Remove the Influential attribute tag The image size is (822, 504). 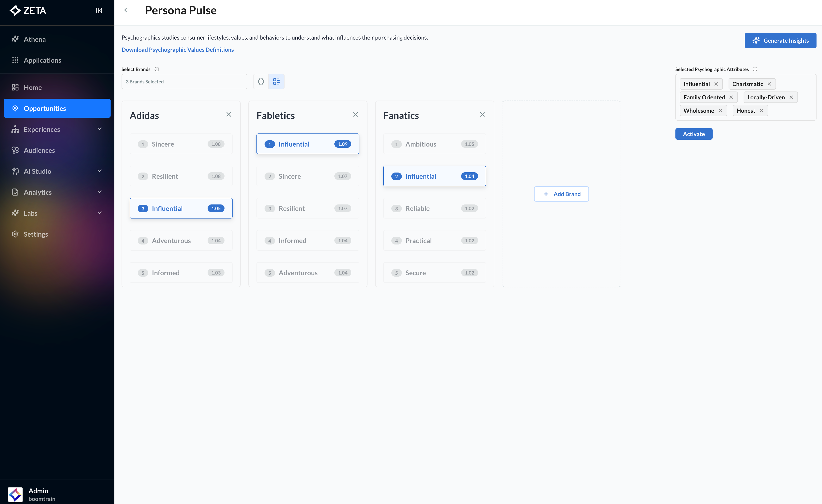click(x=716, y=84)
